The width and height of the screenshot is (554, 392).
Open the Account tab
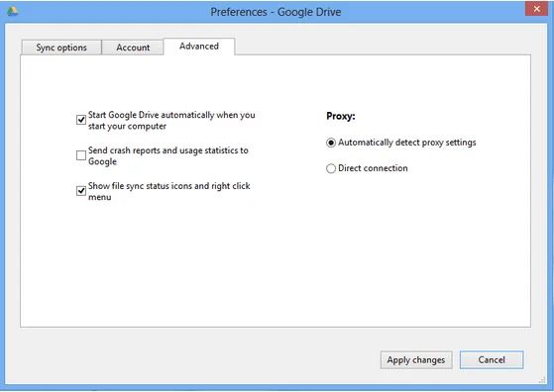coord(133,48)
